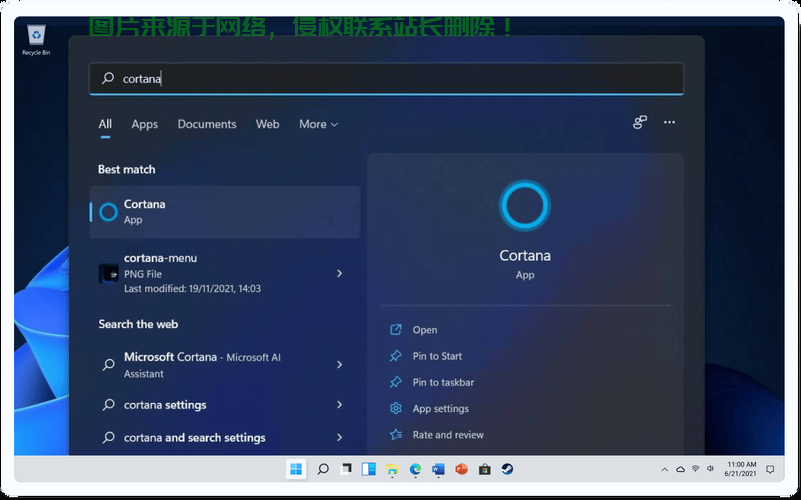The height and width of the screenshot is (500, 801).
Task: Open the notification center icon
Action: pos(770,469)
